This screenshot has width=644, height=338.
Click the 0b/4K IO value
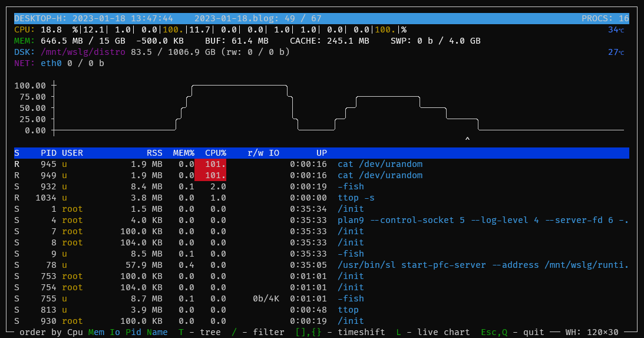click(x=266, y=298)
